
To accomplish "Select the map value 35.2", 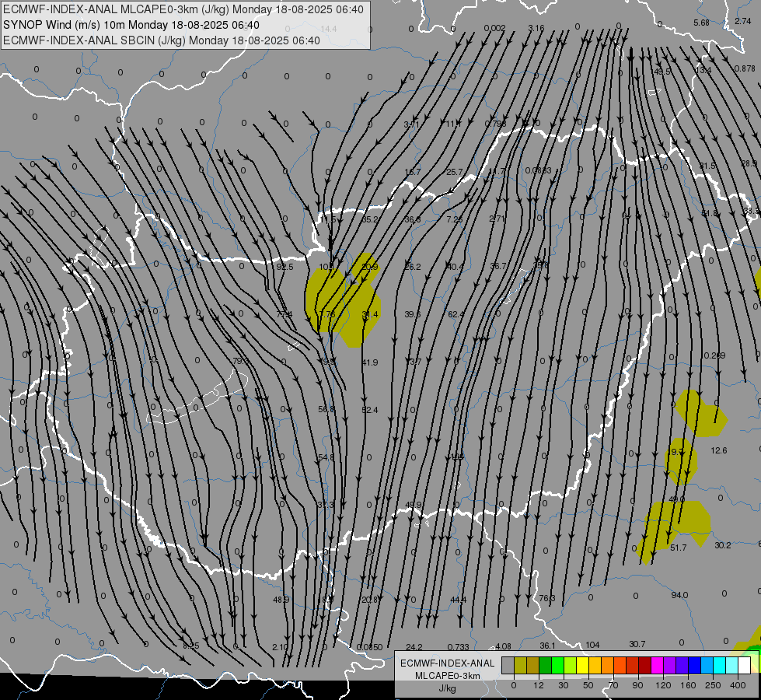I will point(370,219).
